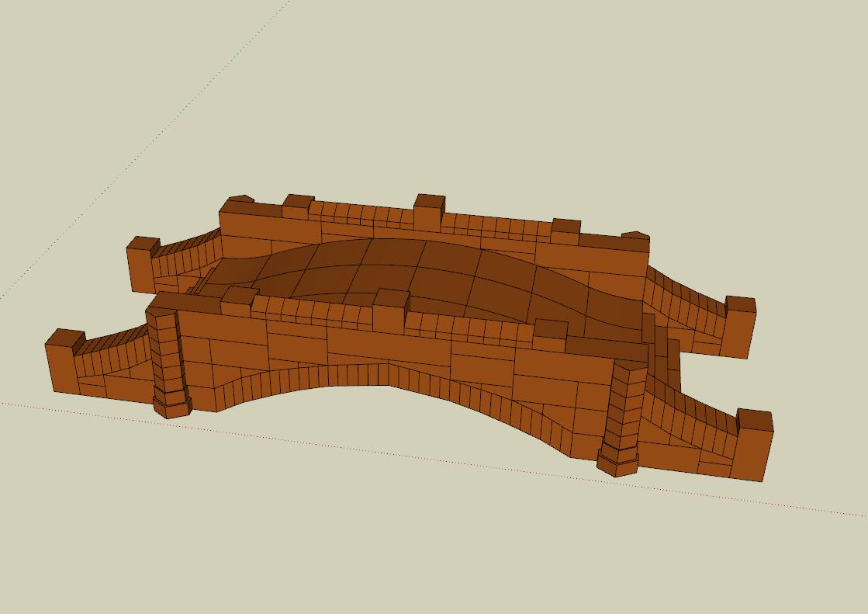Select the base of front left pillar
868x614 pixels.
[171, 405]
